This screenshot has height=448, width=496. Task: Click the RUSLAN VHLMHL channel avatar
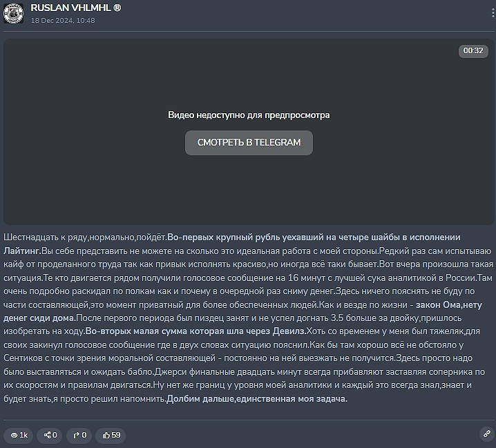pyautogui.click(x=13, y=12)
